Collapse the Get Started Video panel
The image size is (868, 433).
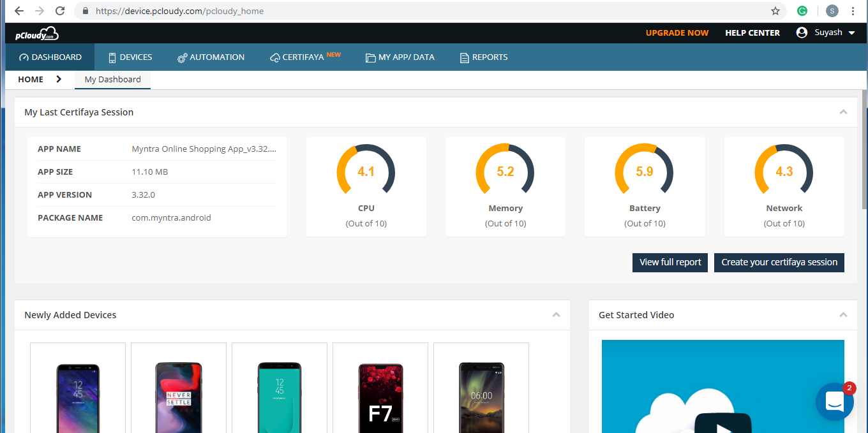[x=843, y=315]
